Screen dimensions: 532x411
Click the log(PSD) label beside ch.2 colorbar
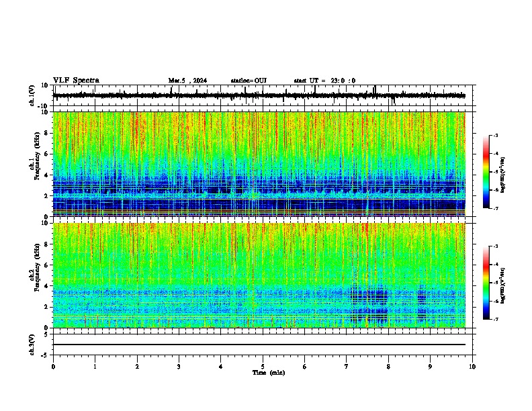(x=503, y=285)
